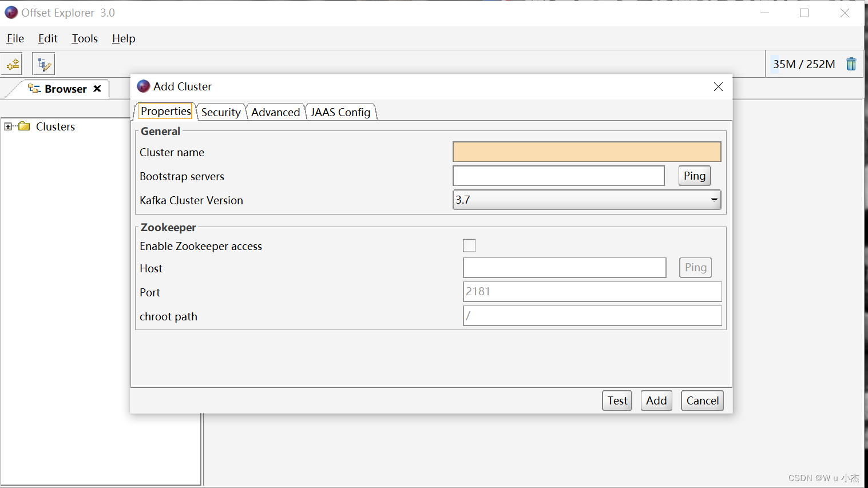Switch to the Security tab
Image resolution: width=868 pixels, height=488 pixels.
point(221,112)
